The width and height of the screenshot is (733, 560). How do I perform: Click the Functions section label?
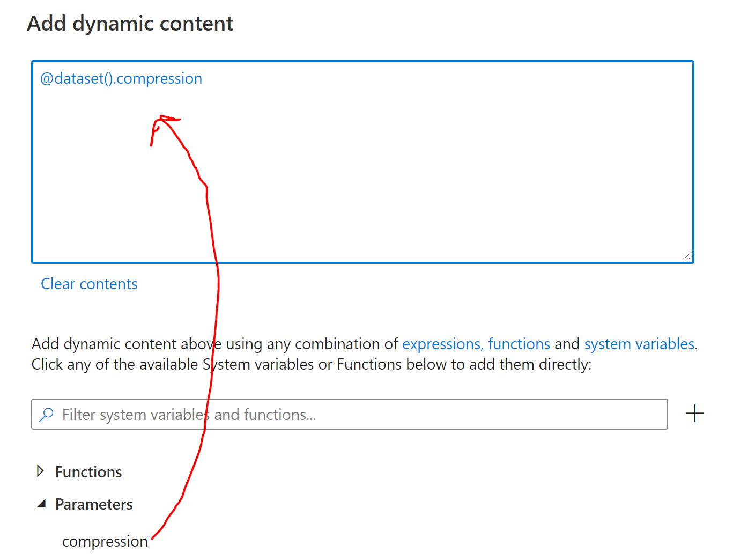[88, 472]
